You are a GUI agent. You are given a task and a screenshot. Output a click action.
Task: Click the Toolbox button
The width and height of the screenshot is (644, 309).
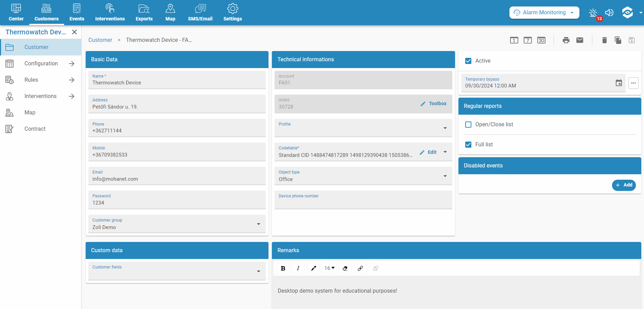pyautogui.click(x=433, y=104)
